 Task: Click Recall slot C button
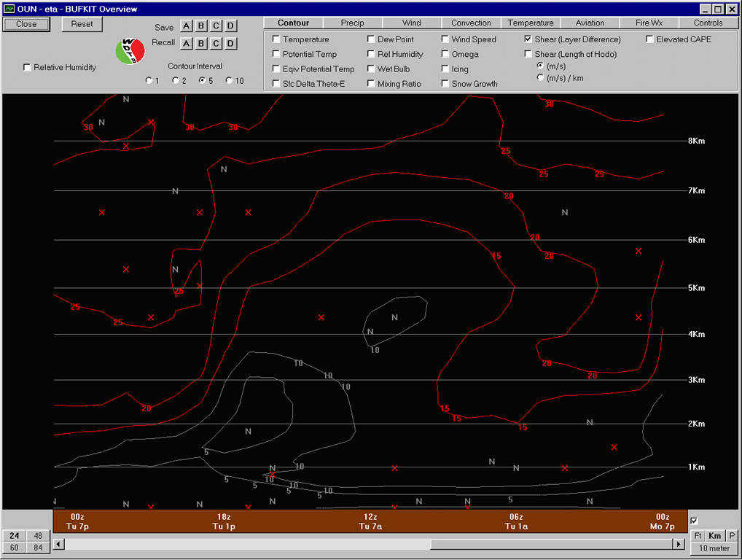pos(216,44)
